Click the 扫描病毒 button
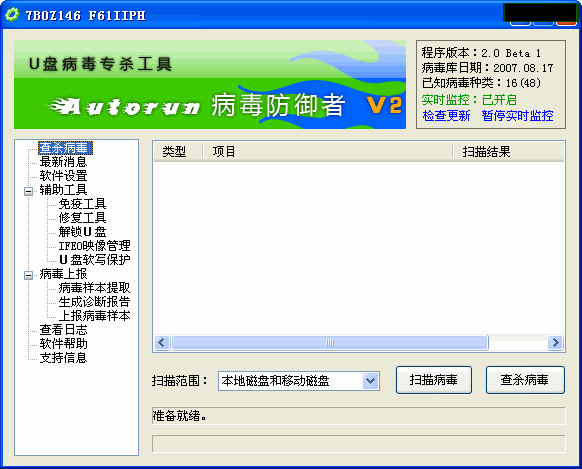582x469 pixels. [x=434, y=380]
